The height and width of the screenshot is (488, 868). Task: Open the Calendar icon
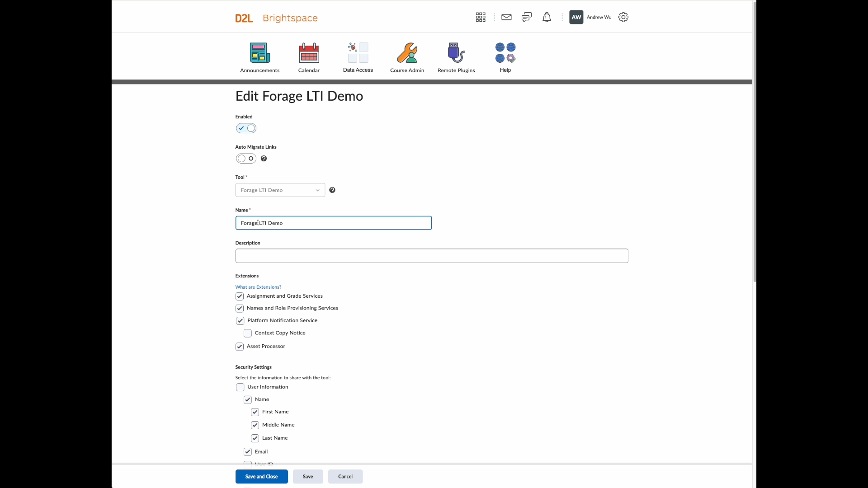coord(309,53)
